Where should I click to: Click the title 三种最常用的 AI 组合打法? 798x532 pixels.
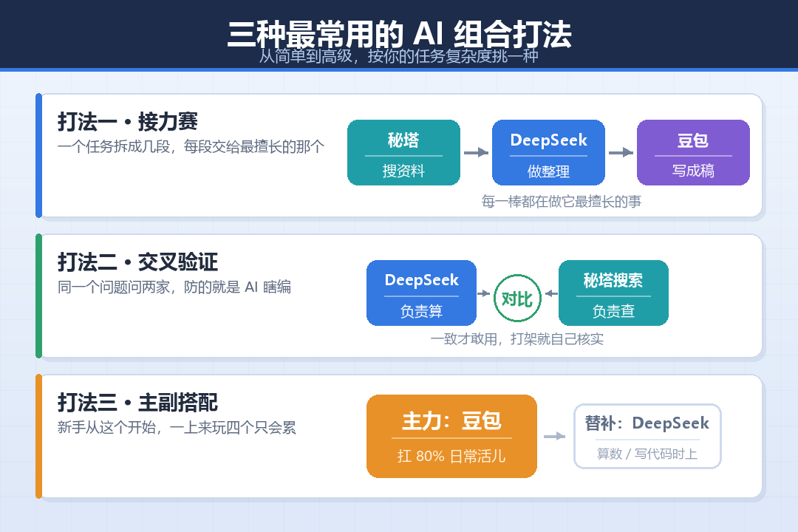tap(400, 34)
